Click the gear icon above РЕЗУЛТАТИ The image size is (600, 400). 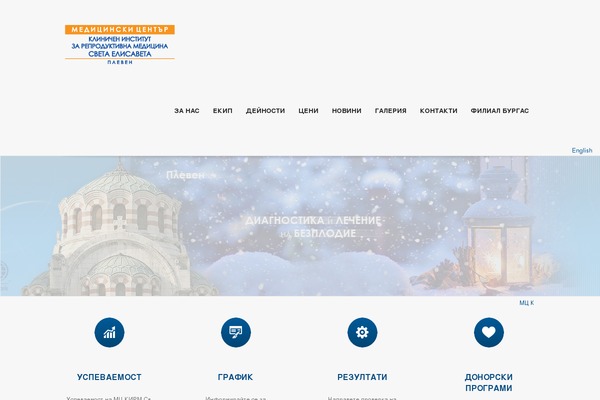pos(362,332)
